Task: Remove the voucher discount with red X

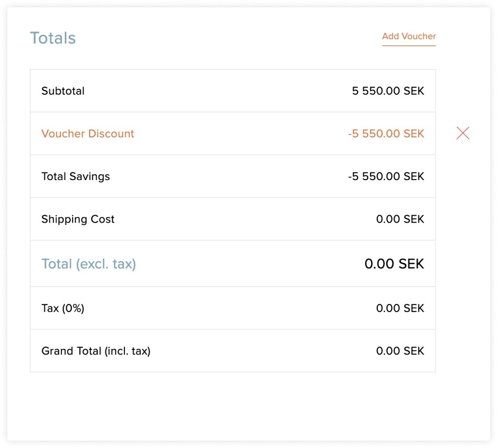Action: click(x=463, y=133)
